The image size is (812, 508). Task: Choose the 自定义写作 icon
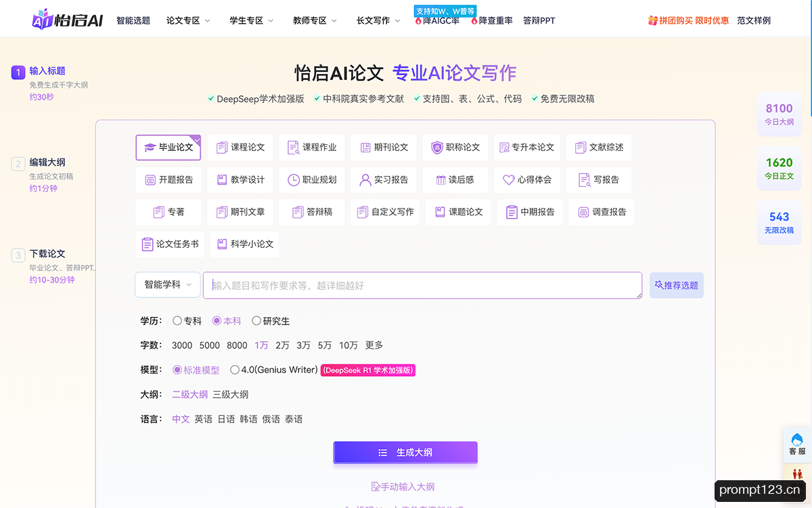(363, 212)
